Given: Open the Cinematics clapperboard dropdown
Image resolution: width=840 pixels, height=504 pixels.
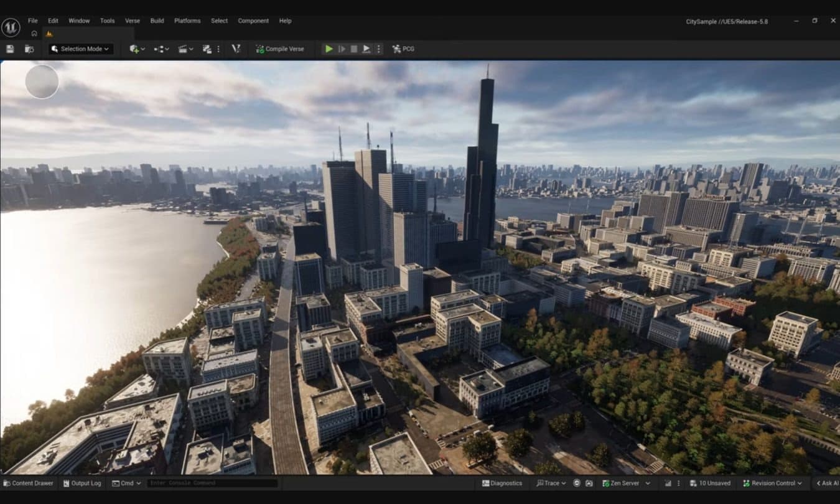Looking at the screenshot, I should (x=185, y=49).
